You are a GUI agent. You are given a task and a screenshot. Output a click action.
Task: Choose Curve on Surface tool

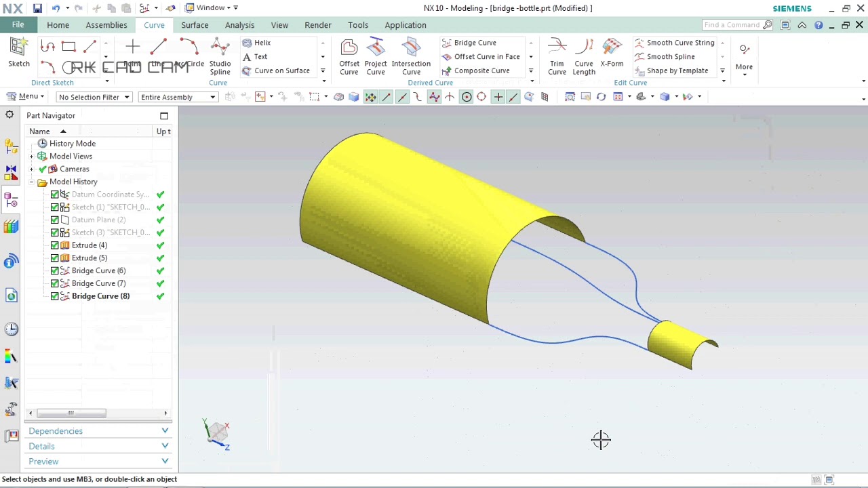coord(276,70)
